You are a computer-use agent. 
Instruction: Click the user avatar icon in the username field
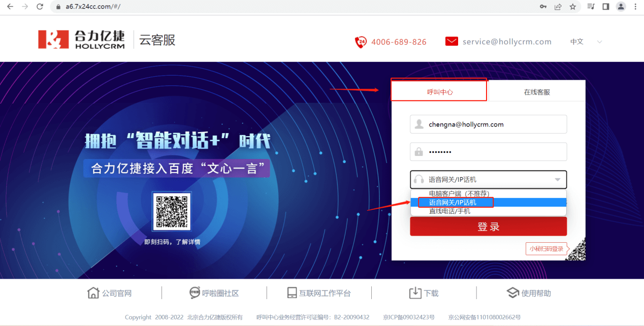click(419, 124)
